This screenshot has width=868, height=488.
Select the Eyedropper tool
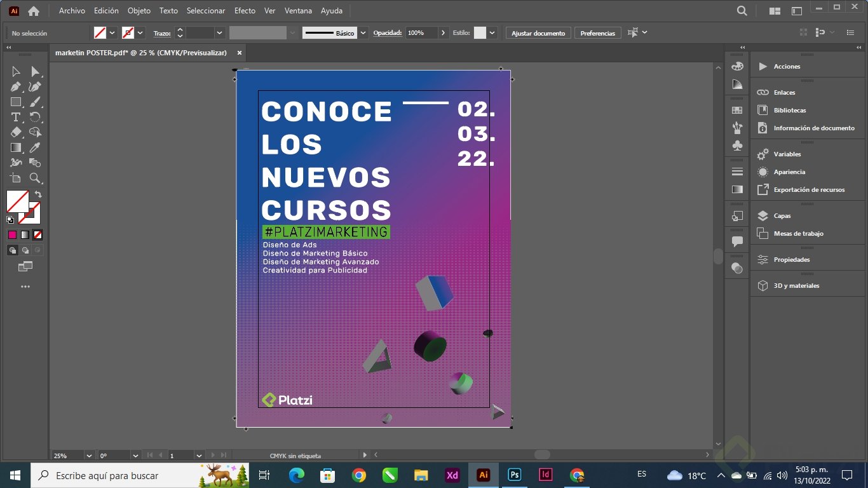click(35, 147)
